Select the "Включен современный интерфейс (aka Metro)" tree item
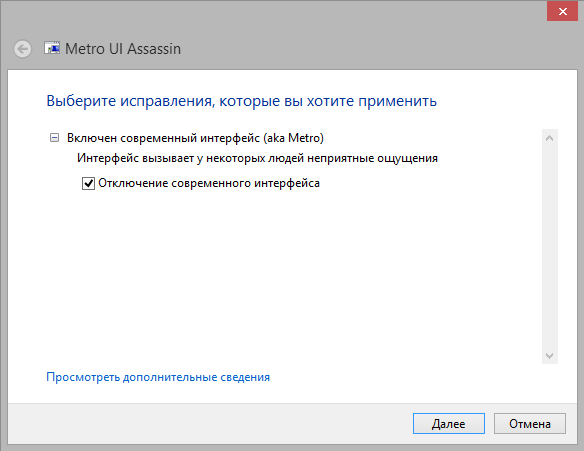Screen dimensions: 584x451 click(x=195, y=138)
